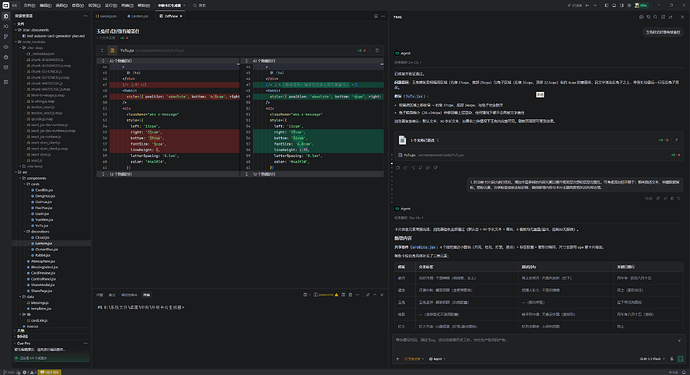Switch to vercel.json editor tab
This screenshot has height=375, width=690.
pos(107,16)
